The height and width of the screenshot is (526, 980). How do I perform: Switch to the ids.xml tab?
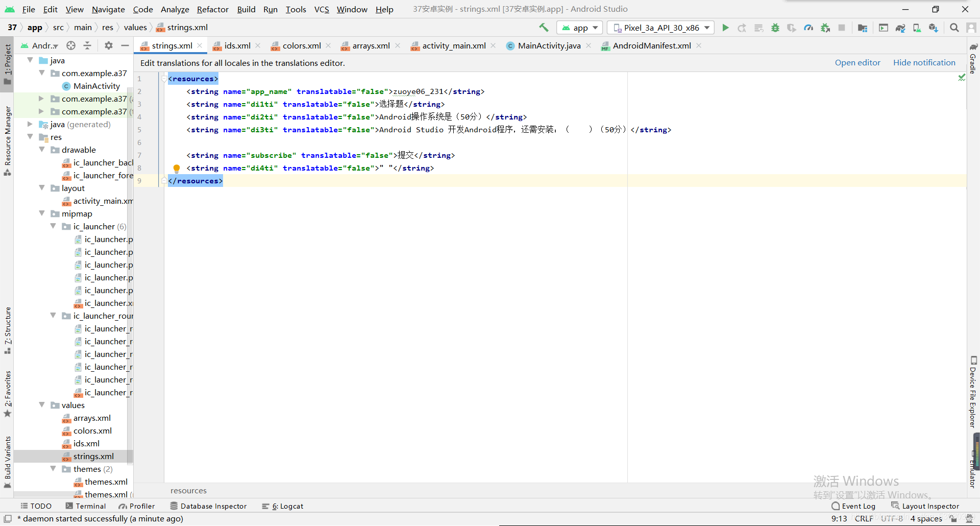click(x=237, y=45)
